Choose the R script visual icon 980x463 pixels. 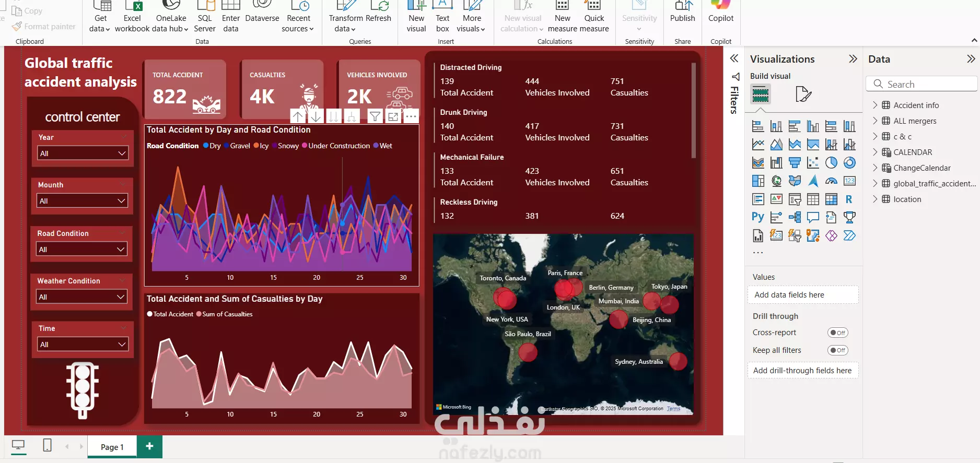coord(849,199)
